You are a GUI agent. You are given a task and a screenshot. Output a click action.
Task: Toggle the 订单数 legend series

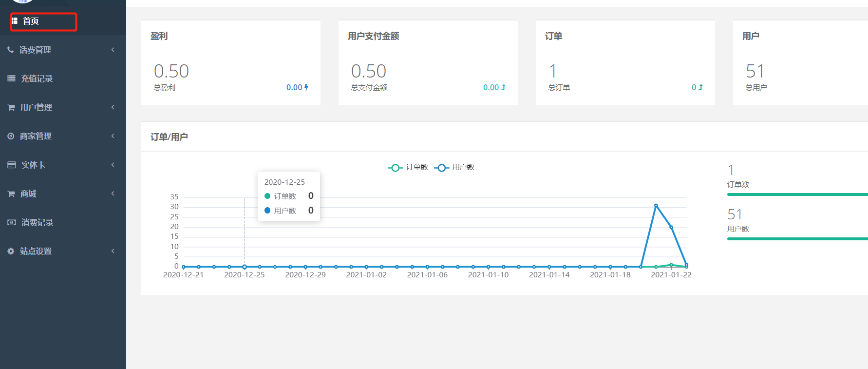pyautogui.click(x=408, y=167)
